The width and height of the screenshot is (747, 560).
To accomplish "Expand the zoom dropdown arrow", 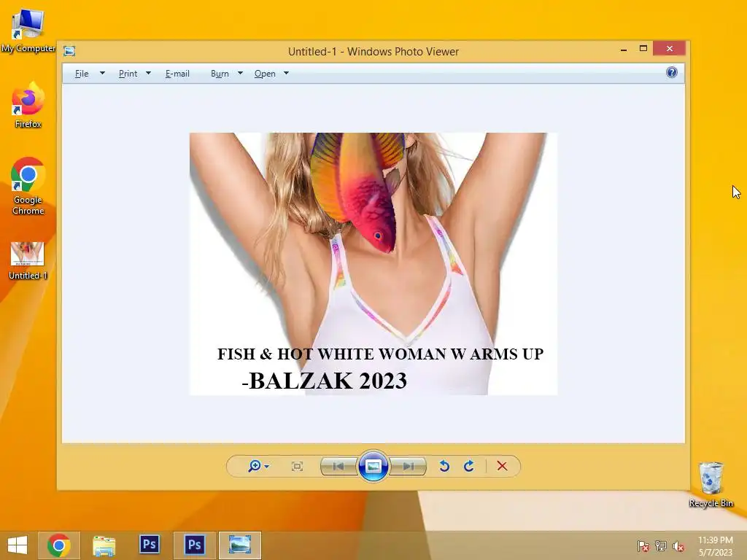I will [267, 467].
